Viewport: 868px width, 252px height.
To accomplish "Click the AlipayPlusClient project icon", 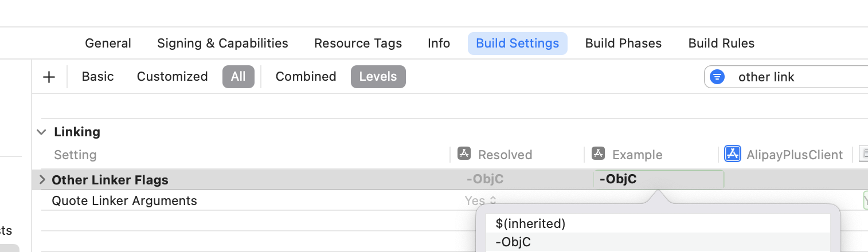I will [733, 154].
